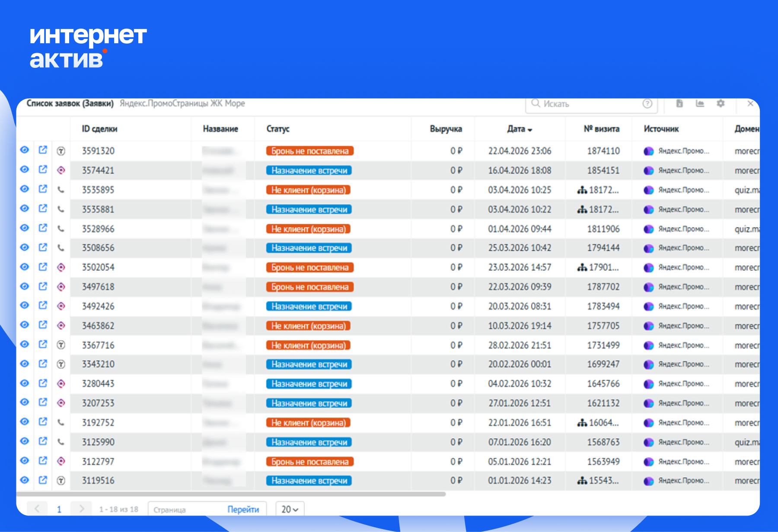Go to the previous page arrow
Screen dimensions: 778x532
(37, 509)
